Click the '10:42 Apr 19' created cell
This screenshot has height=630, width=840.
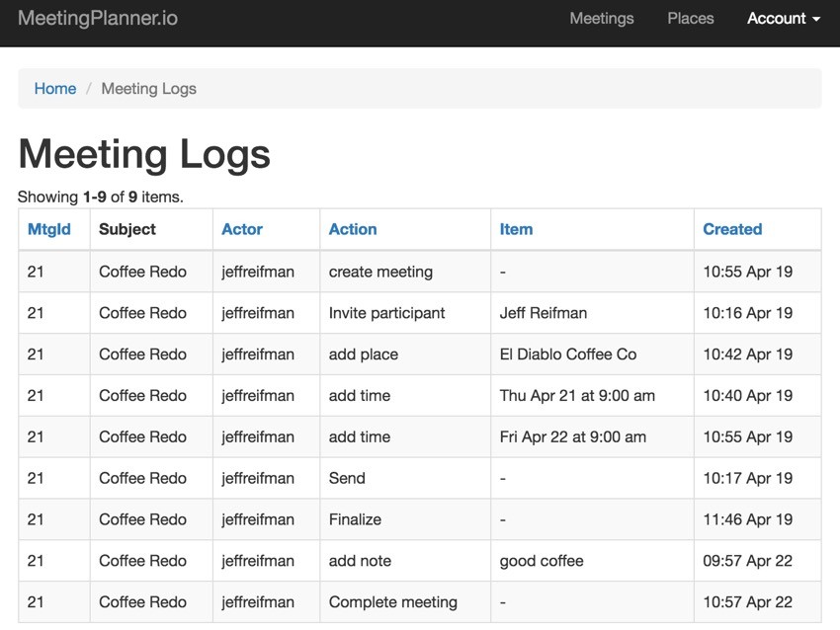758,354
